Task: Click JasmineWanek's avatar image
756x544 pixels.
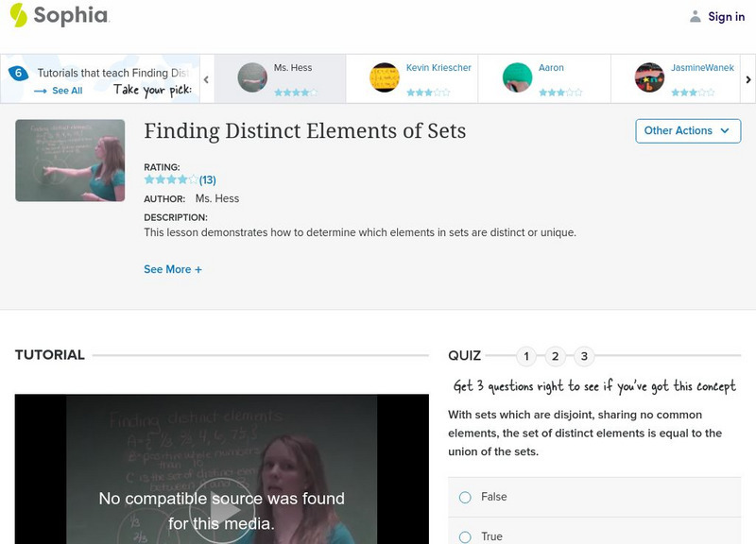Action: [x=649, y=77]
